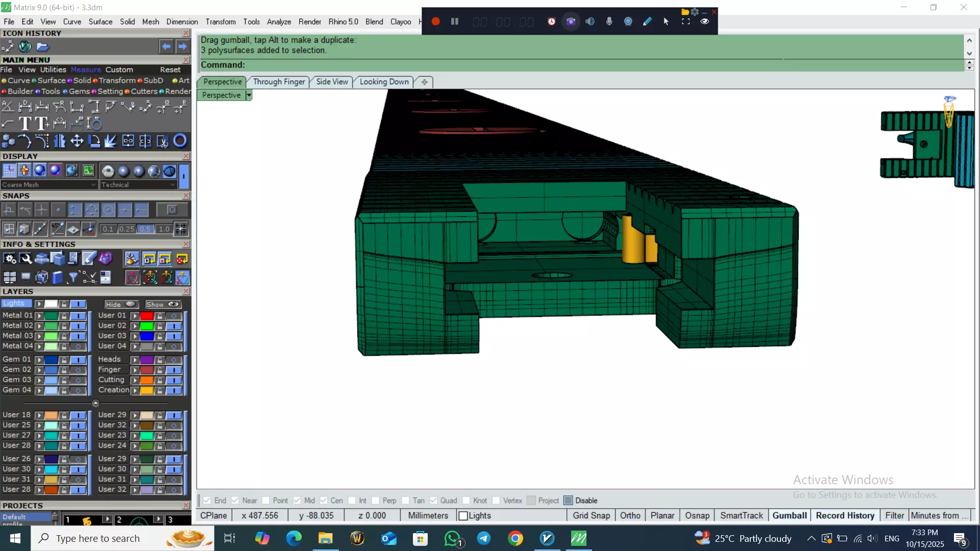Screen dimensions: 980x551
Task: Click the selection filter funnel icon
Action: (73, 277)
